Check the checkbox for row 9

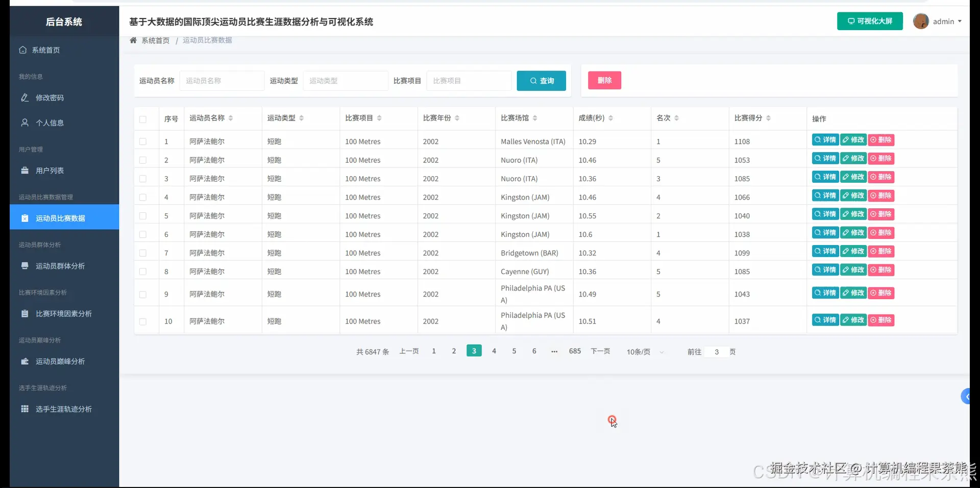(x=143, y=295)
